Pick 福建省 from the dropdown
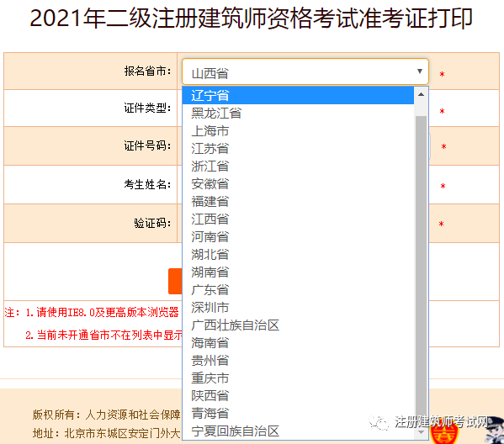Screen dimensions: 504x444 point(298,202)
